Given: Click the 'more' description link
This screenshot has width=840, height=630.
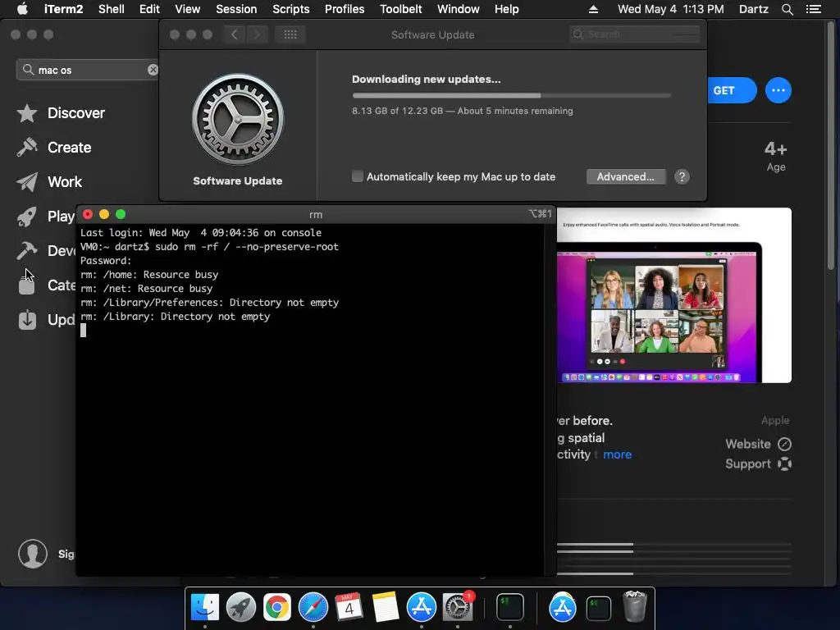Looking at the screenshot, I should click(617, 454).
